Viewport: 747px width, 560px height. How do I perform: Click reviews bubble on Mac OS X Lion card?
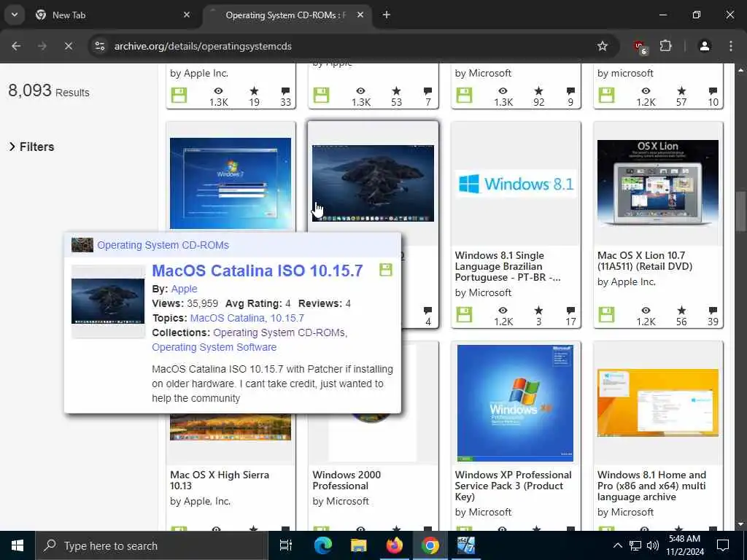coord(713,311)
